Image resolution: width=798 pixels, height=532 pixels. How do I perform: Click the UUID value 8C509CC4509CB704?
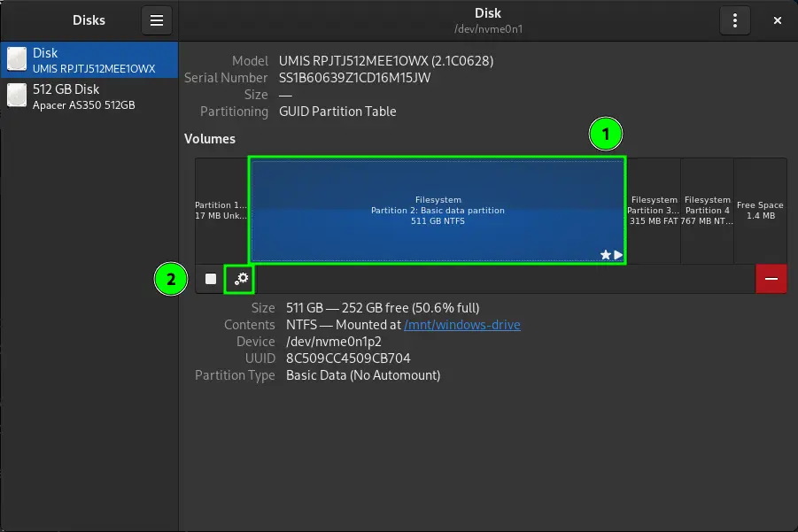point(348,359)
